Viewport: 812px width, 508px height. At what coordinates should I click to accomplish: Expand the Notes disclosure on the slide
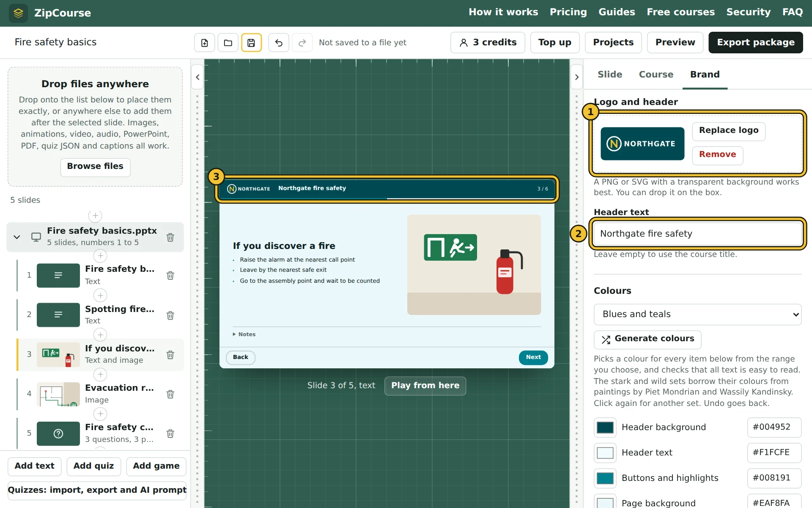tap(244, 334)
